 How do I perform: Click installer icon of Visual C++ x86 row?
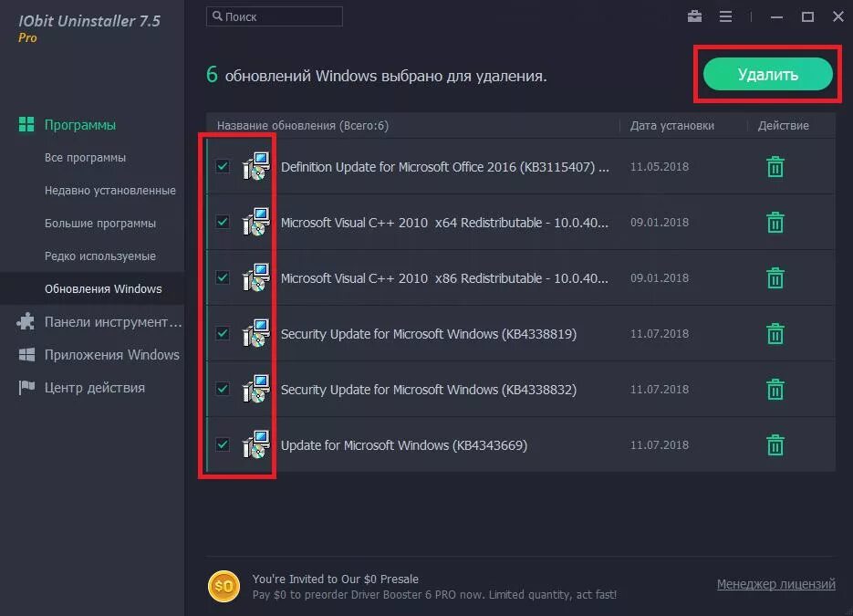255,277
